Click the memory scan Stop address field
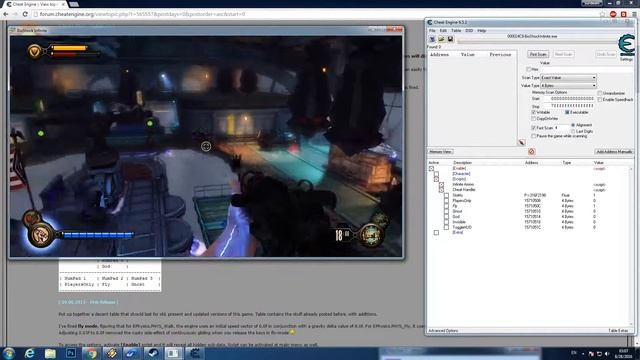 [569, 106]
